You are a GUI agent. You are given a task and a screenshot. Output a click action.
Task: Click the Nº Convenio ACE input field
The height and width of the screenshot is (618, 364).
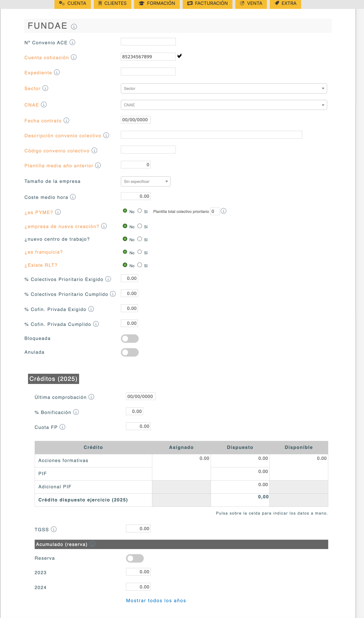148,42
